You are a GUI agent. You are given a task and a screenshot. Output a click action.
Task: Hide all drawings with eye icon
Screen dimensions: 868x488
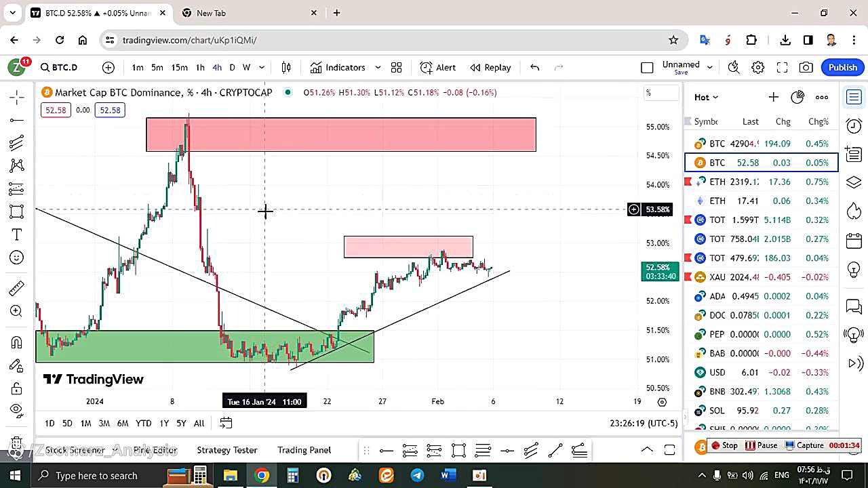click(17, 410)
